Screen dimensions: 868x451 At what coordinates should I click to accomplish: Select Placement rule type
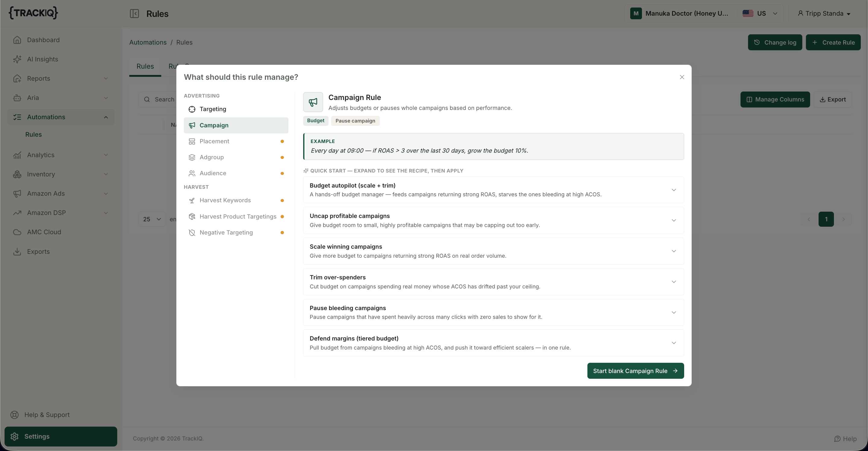point(236,142)
